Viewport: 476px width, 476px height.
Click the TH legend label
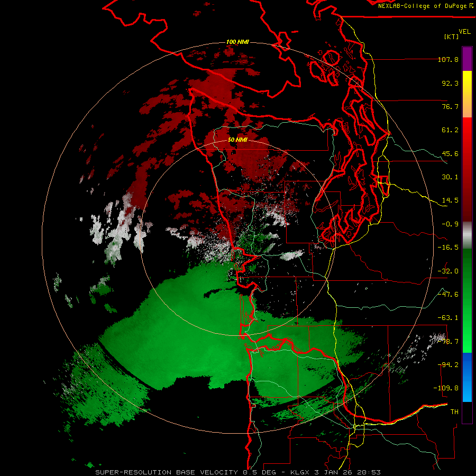[454, 412]
